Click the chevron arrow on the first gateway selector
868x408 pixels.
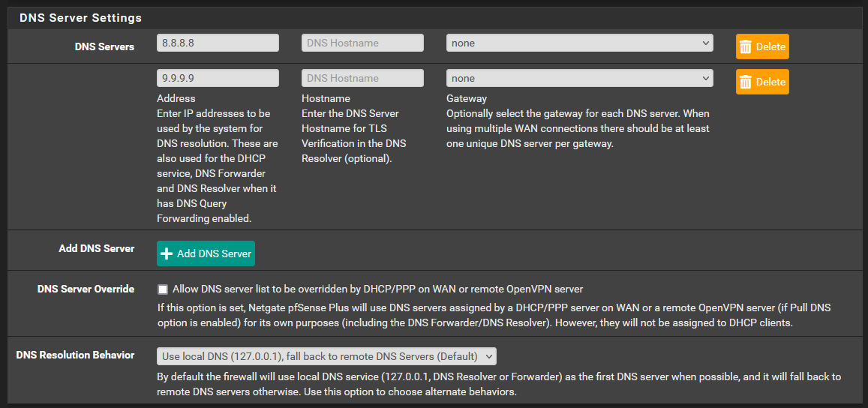coord(705,43)
